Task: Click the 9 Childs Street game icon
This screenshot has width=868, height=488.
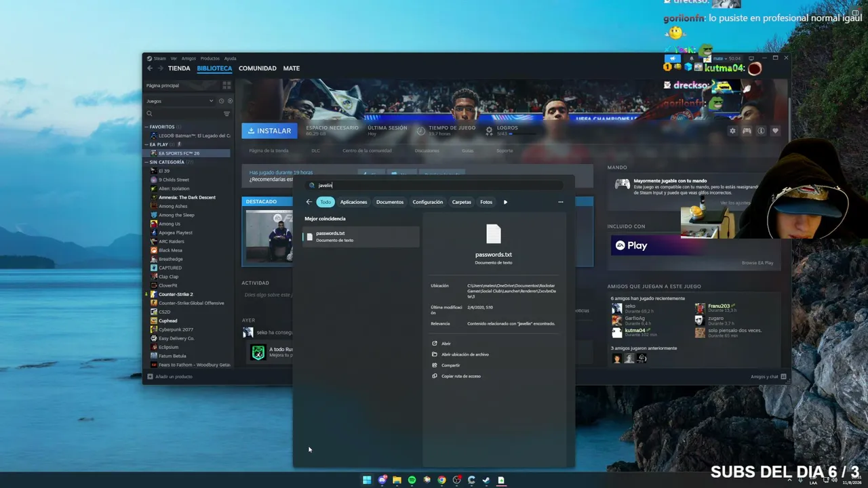Action: click(154, 180)
